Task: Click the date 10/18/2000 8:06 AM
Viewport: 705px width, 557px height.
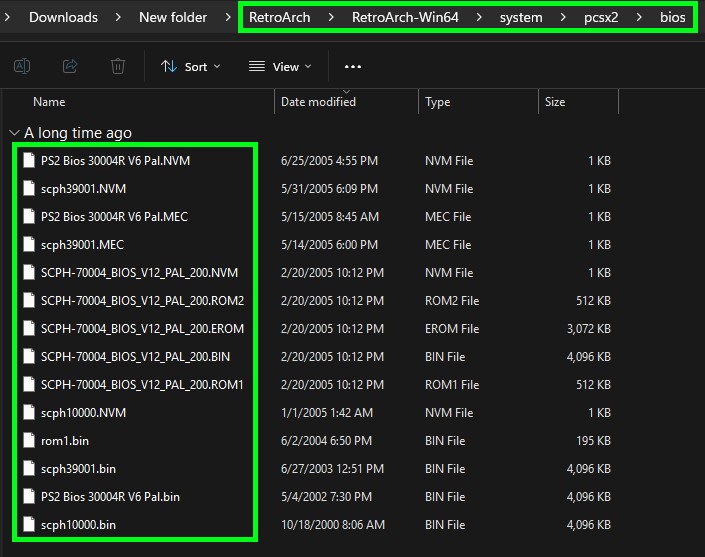Action: [333, 525]
